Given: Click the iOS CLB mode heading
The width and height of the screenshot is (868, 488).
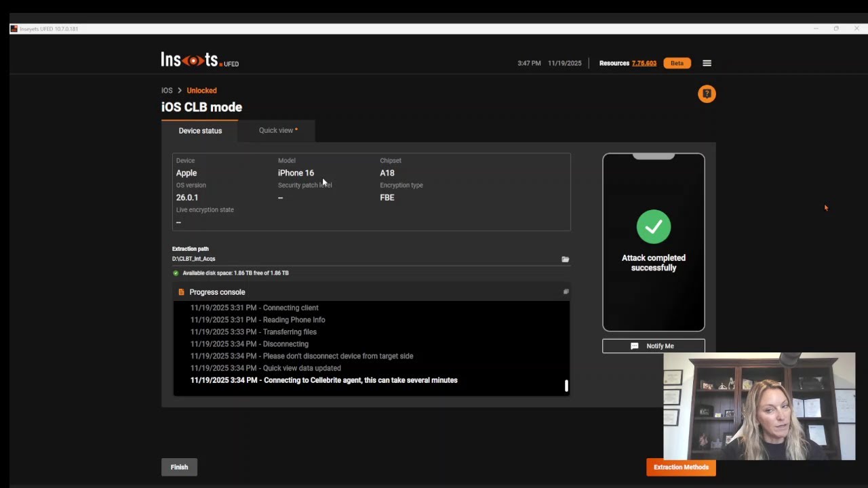Looking at the screenshot, I should tap(201, 107).
